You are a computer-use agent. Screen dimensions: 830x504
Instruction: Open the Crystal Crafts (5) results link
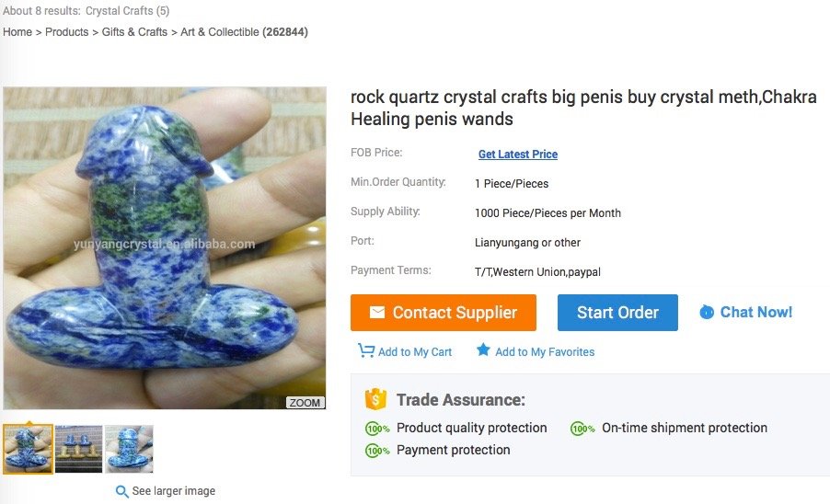127,11
